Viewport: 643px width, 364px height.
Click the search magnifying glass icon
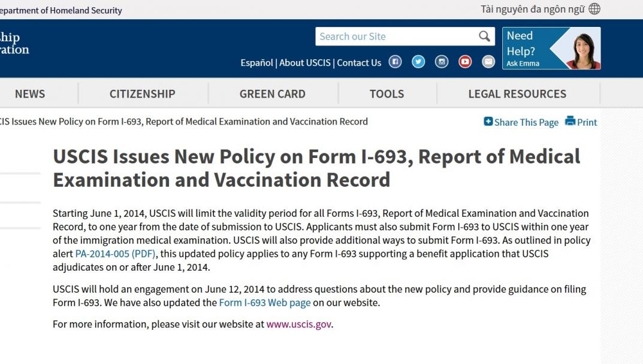point(484,37)
